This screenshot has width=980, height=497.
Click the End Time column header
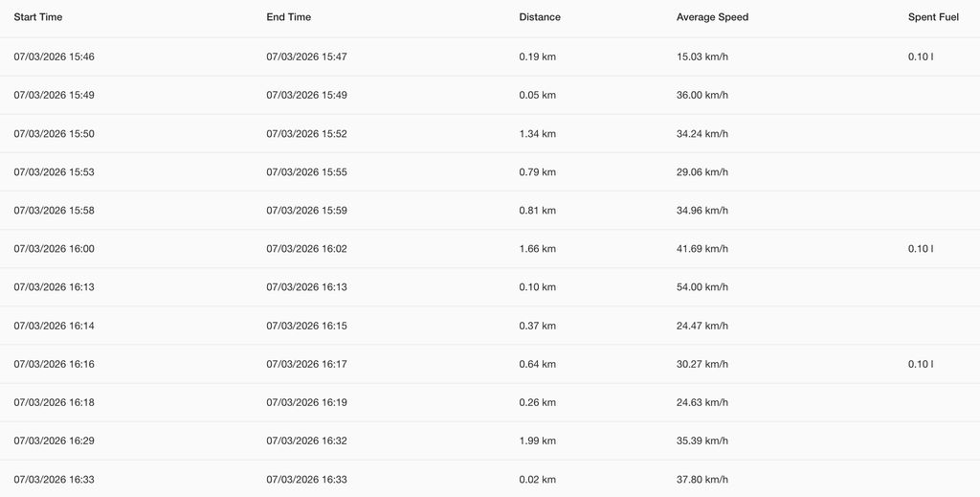point(288,17)
